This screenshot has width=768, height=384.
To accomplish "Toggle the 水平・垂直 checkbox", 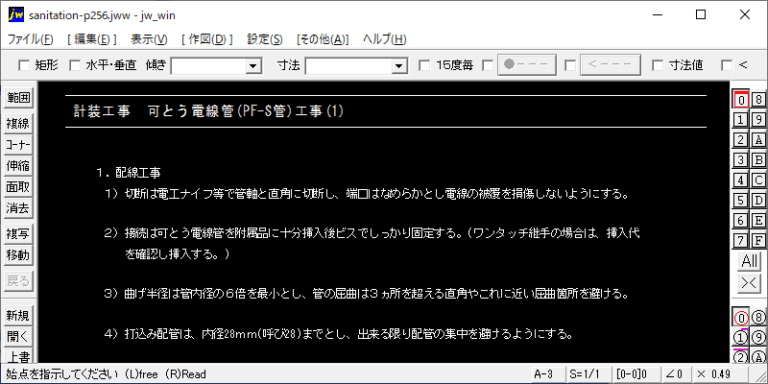I will click(x=74, y=65).
